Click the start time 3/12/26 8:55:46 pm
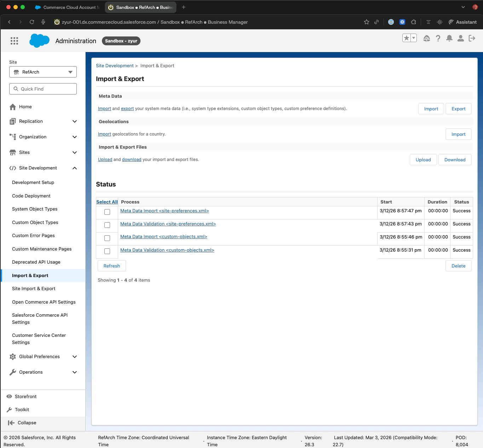This screenshot has width=483, height=448. (x=401, y=237)
